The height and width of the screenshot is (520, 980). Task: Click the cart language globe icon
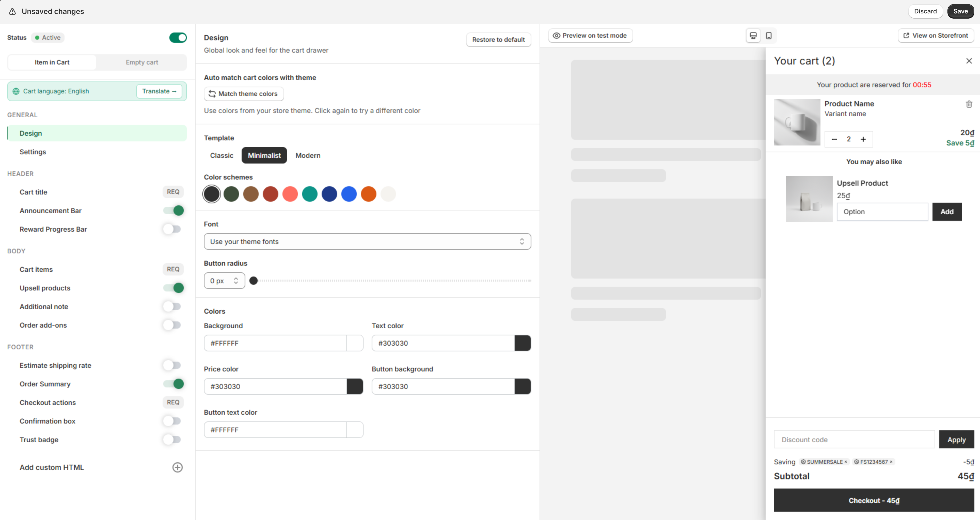point(16,91)
